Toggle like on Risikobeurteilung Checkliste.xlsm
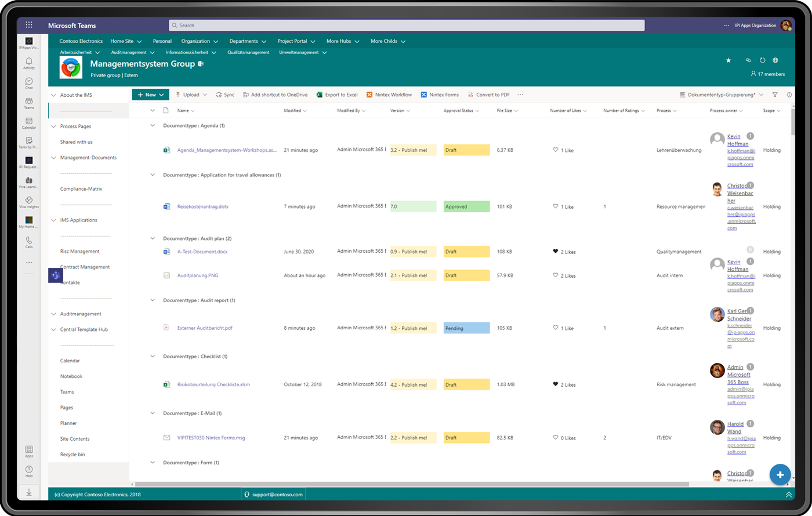The height and width of the screenshot is (516, 812). 556,384
